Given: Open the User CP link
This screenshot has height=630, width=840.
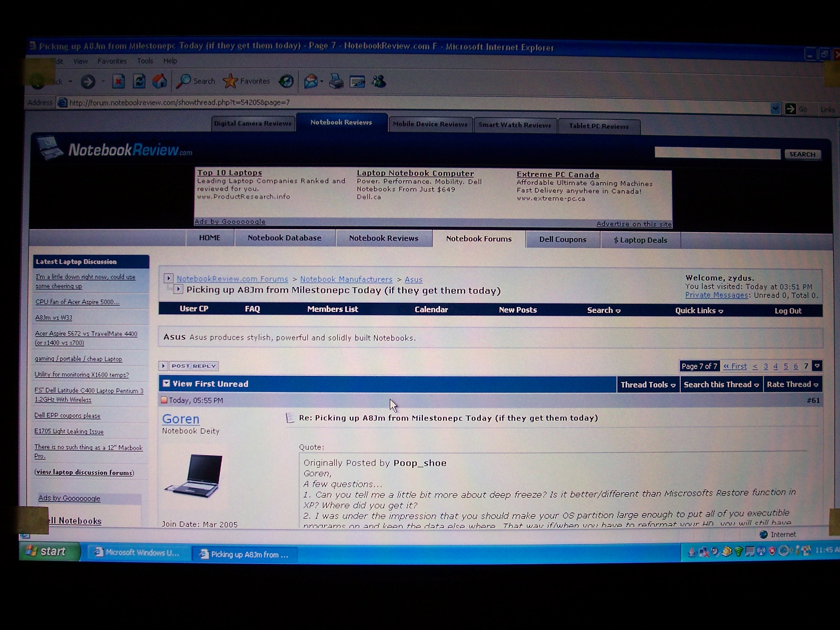Looking at the screenshot, I should [x=194, y=309].
